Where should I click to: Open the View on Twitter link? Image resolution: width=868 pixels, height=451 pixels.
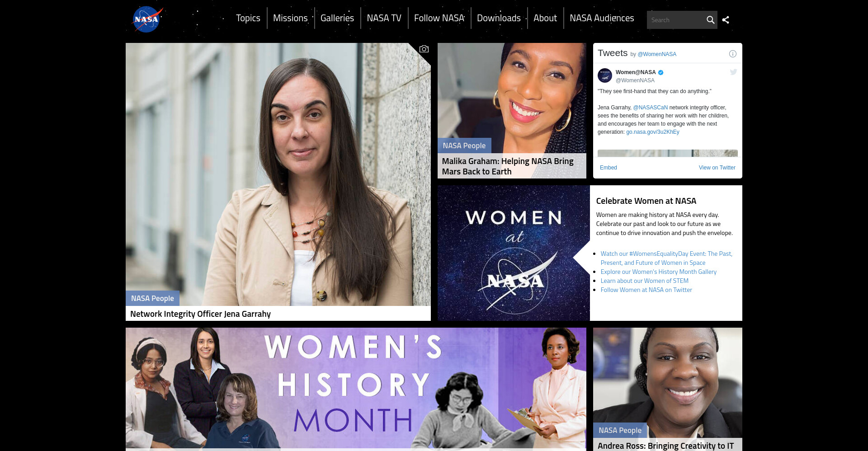click(x=717, y=168)
